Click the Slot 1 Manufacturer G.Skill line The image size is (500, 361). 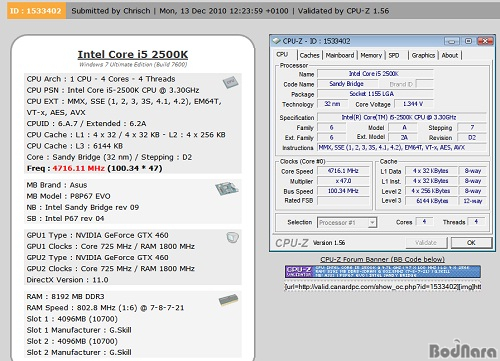(x=79, y=330)
